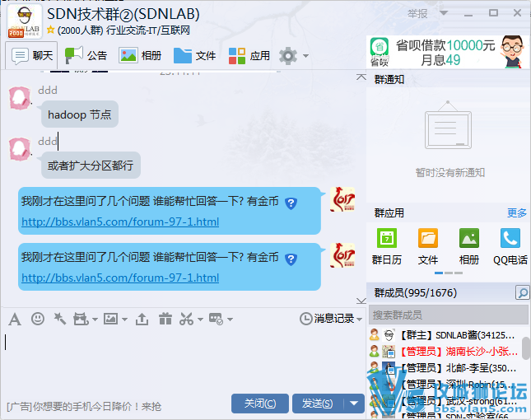This screenshot has width=531, height=420.
Task: Click the group apps page indicator dots
Action: click(x=449, y=273)
